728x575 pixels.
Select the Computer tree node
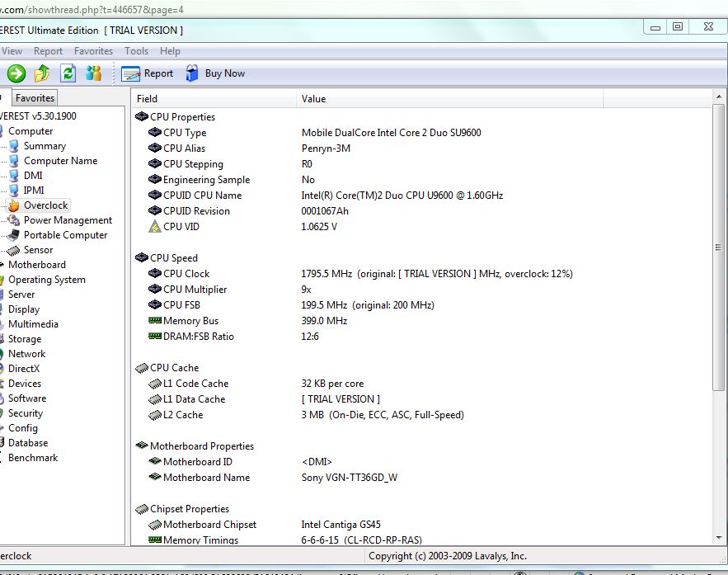(x=31, y=131)
